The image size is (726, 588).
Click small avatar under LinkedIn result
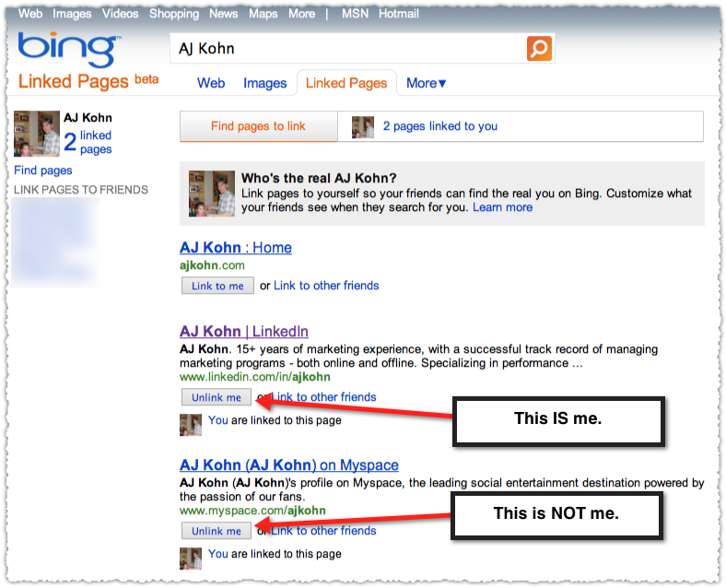pos(191,425)
